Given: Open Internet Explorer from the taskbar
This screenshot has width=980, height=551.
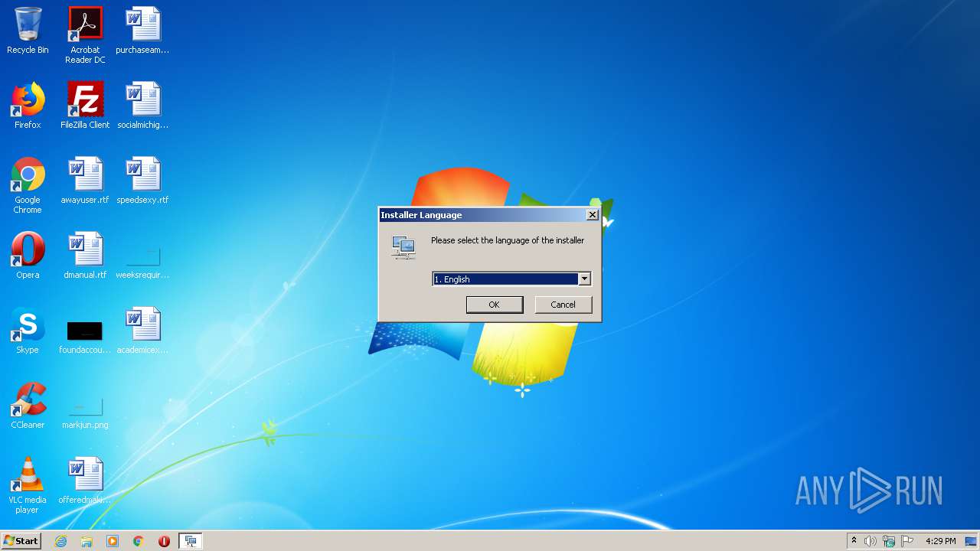Looking at the screenshot, I should pos(60,541).
